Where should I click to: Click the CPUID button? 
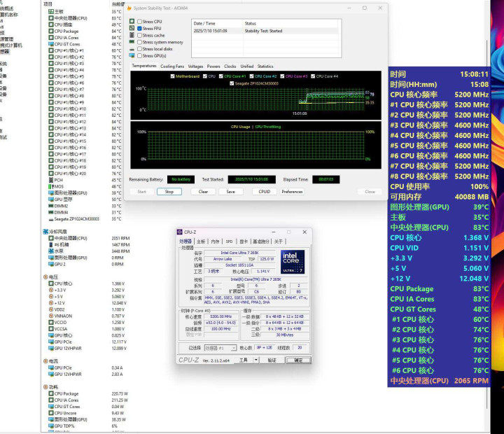(x=264, y=191)
